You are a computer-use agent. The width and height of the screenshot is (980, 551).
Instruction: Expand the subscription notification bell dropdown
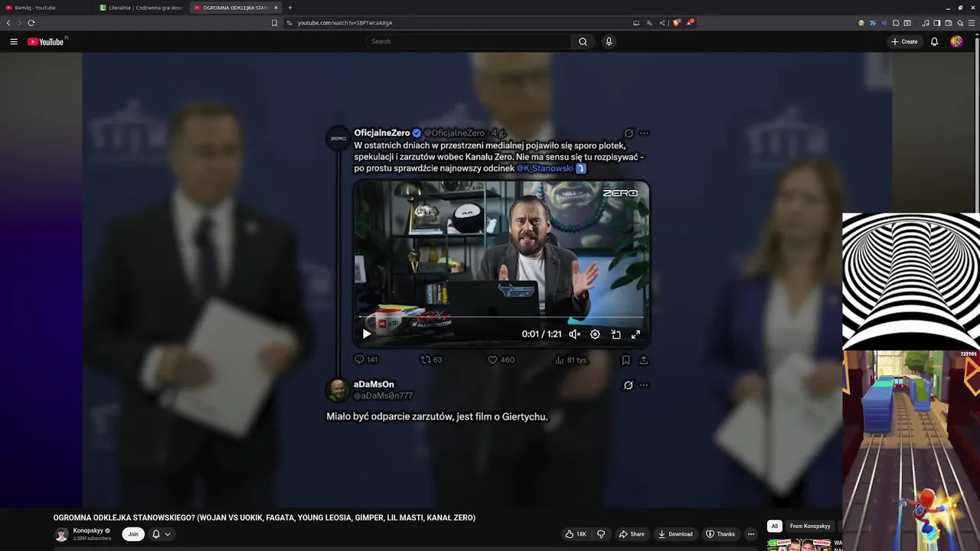pyautogui.click(x=161, y=534)
